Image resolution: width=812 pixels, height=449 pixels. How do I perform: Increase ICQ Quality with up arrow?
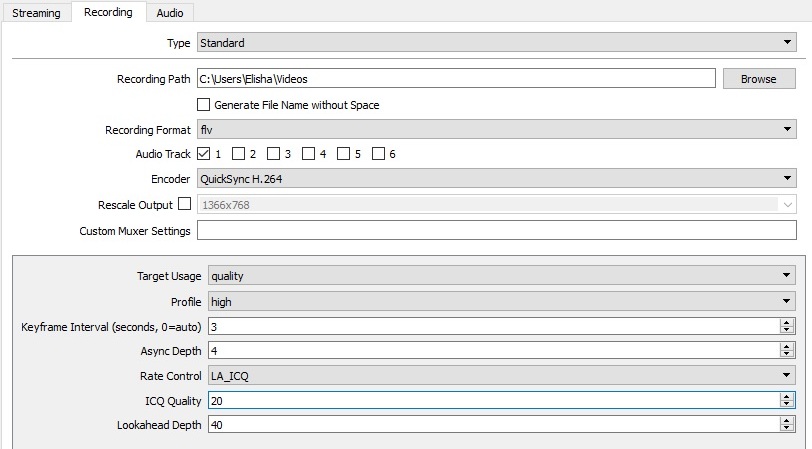[x=787, y=396]
